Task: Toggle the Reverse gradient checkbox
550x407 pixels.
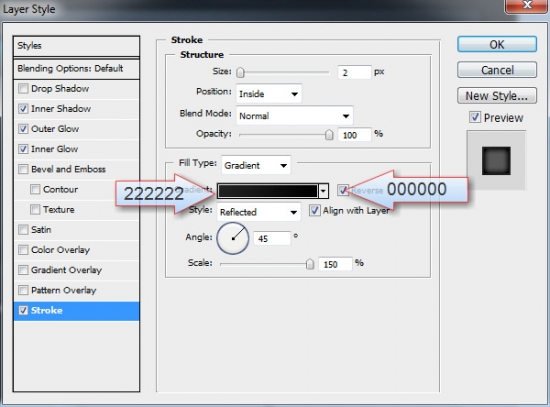Action: click(x=343, y=190)
